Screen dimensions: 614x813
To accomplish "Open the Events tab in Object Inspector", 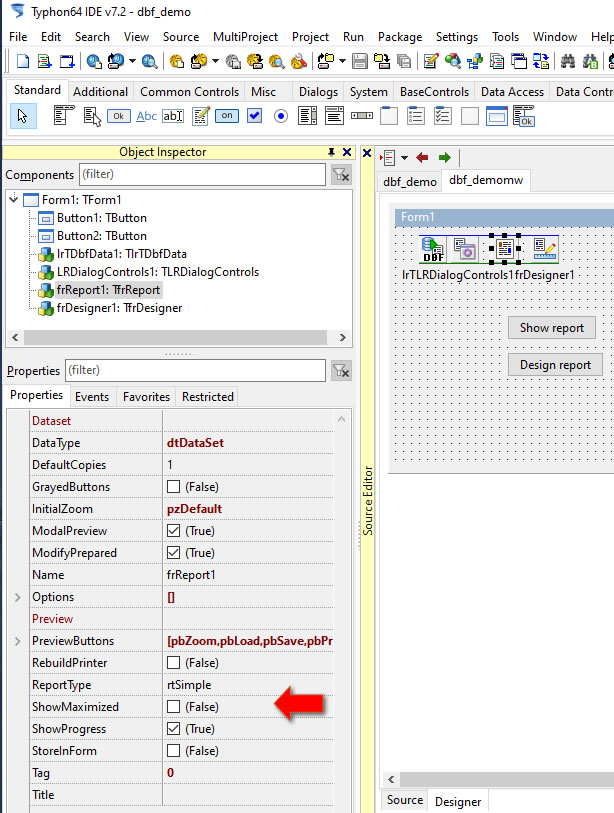I will pos(92,397).
